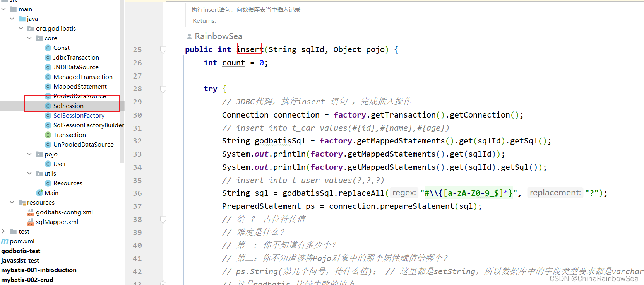
Task: Click line number 30 in the gutter
Action: tap(137, 115)
